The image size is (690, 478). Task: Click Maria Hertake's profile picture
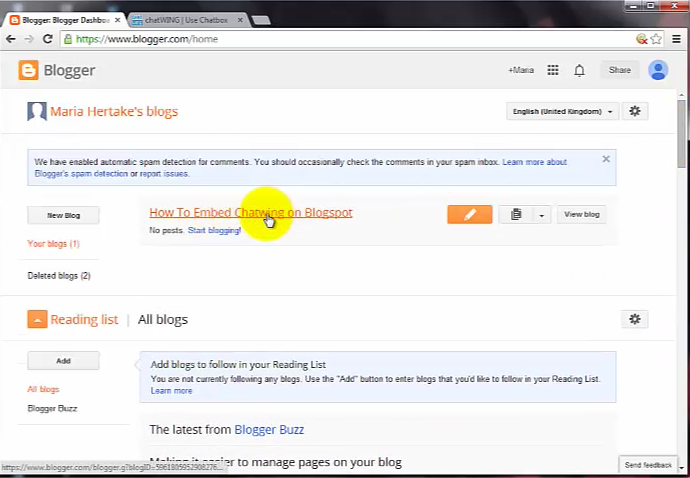(37, 111)
